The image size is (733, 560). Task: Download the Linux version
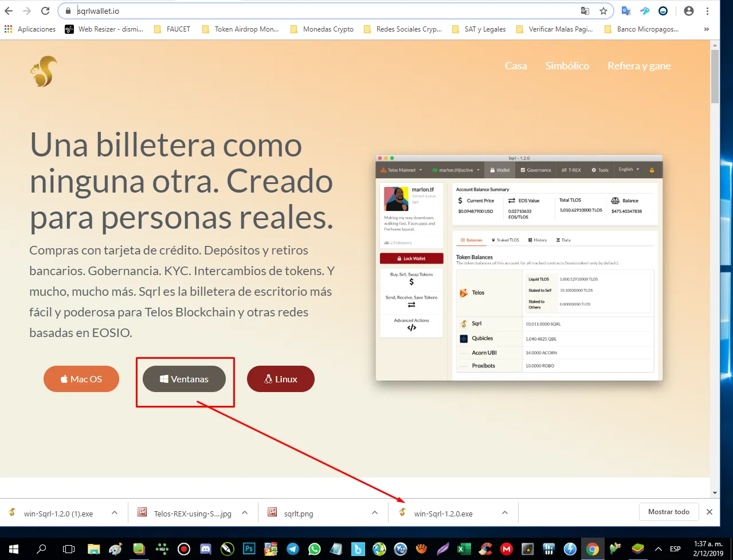(281, 379)
